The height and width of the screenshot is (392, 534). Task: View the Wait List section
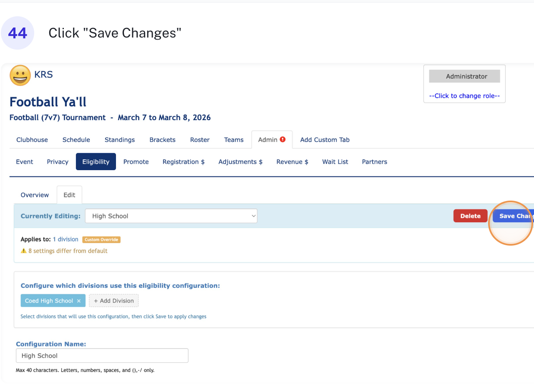pos(335,161)
